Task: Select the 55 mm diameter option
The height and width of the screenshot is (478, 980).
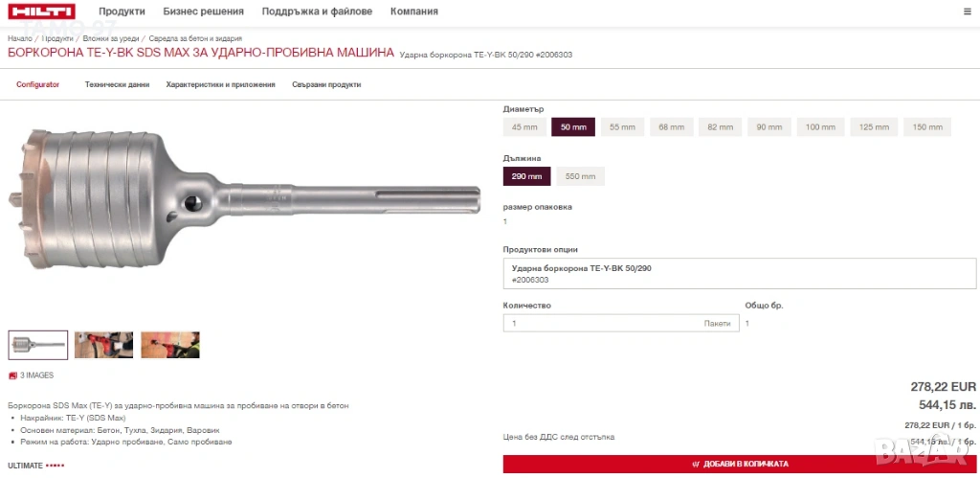Action: point(622,127)
